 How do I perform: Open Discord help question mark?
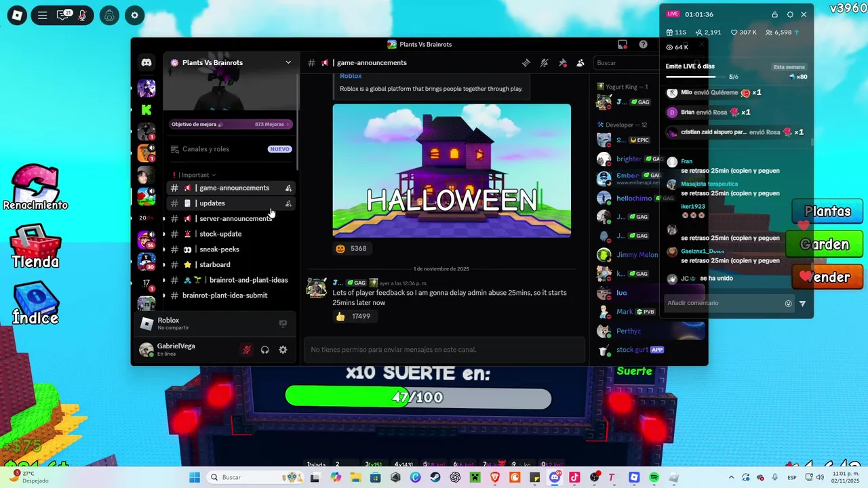(x=643, y=44)
